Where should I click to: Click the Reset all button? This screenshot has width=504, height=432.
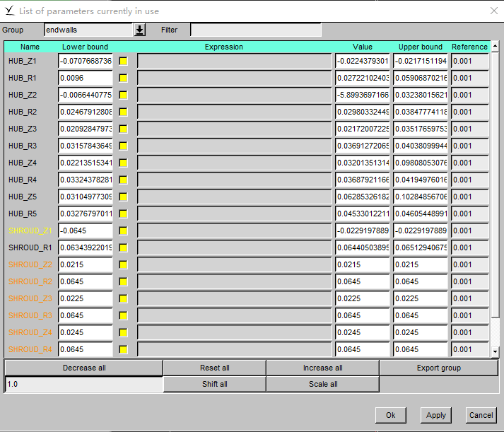(215, 368)
